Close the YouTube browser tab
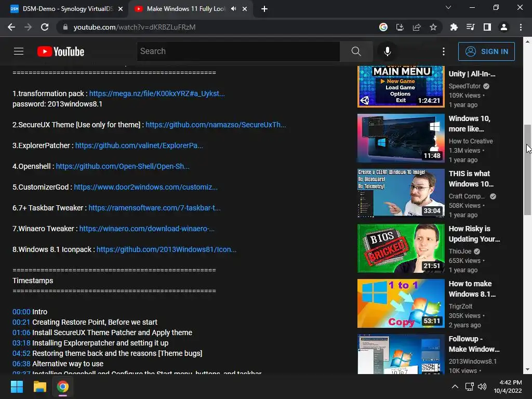Viewport: 532px width, 399px height. (x=245, y=9)
